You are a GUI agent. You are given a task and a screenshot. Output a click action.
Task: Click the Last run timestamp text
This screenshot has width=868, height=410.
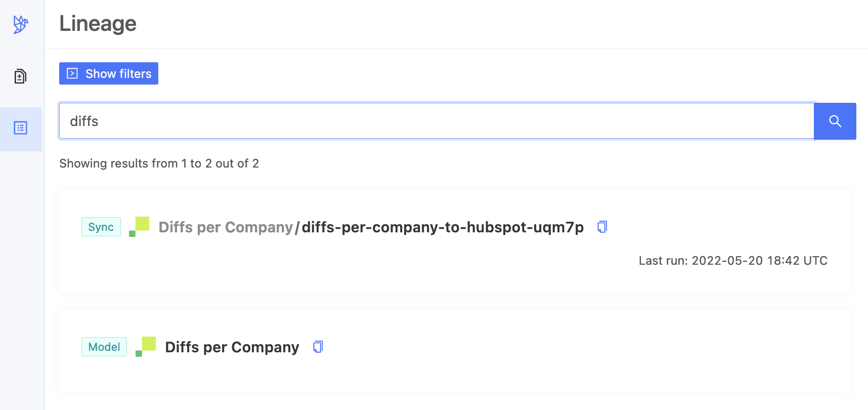click(733, 261)
